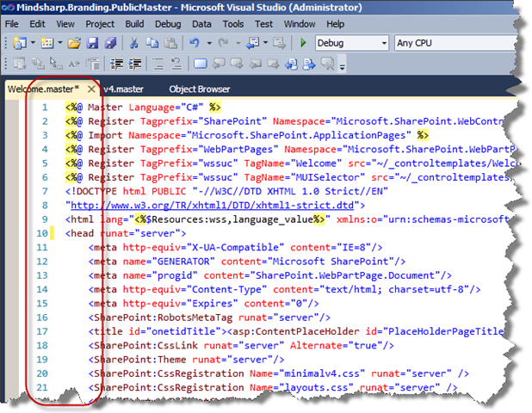This screenshot has width=532, height=413.
Task: Click the Open File folder icon
Action: click(74, 42)
